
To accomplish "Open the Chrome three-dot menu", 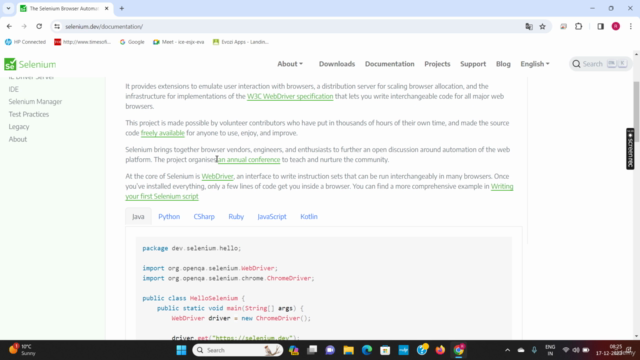I will [631, 27].
